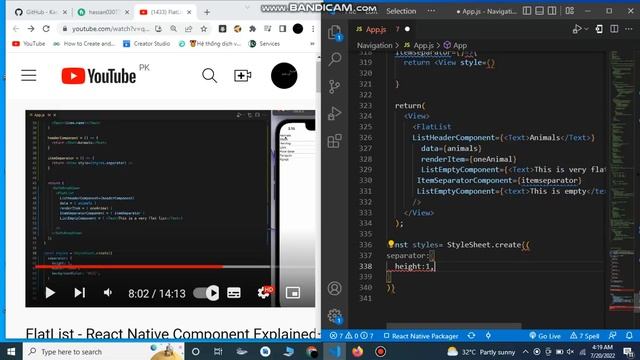Open the Chrome three-dot menu
Viewport: 640px width, 360px height.
pyautogui.click(x=313, y=29)
